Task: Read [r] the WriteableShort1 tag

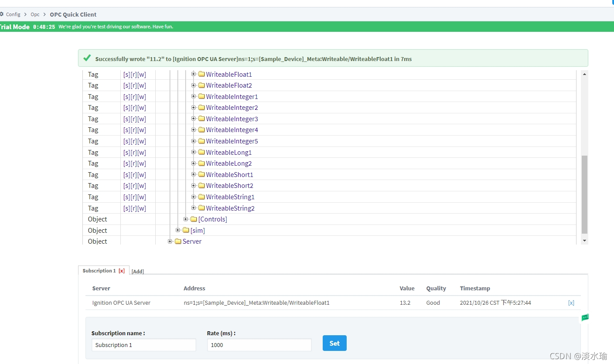Action: tap(133, 175)
